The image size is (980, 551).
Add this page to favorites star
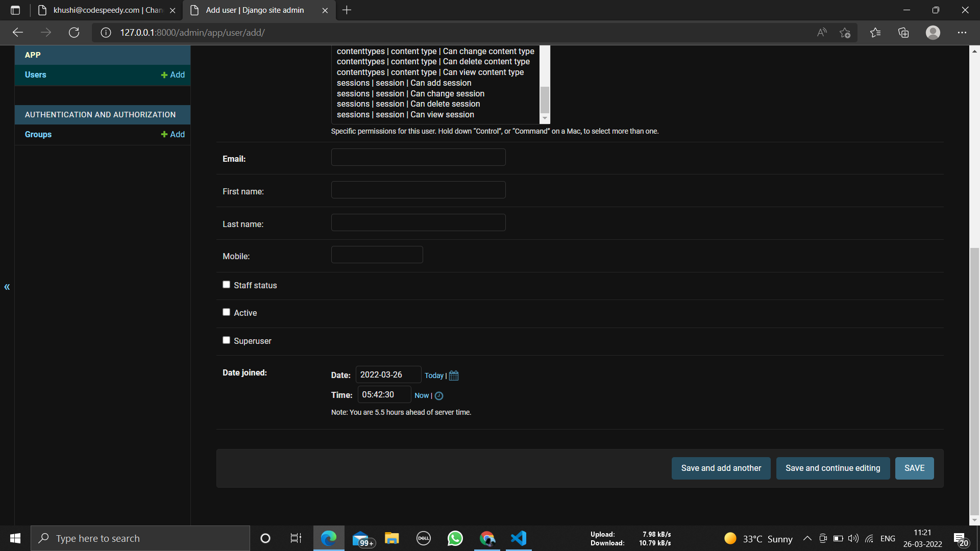click(845, 33)
